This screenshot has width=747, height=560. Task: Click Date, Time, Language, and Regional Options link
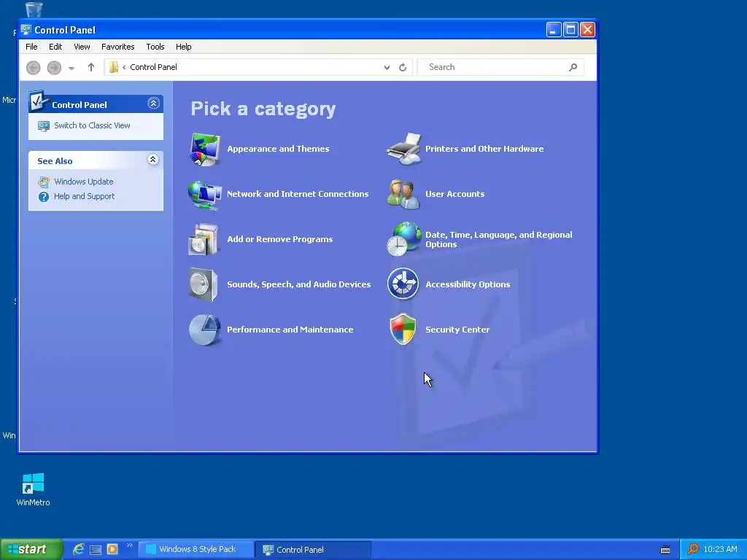point(499,239)
